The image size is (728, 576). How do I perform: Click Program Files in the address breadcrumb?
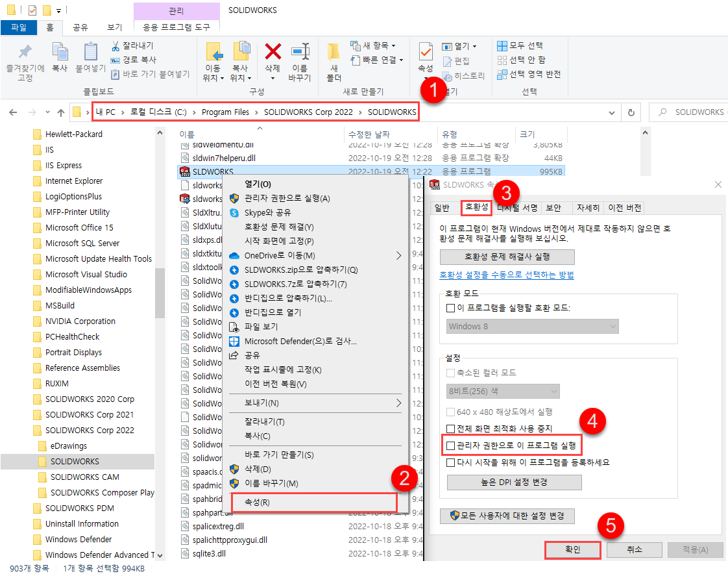click(225, 112)
